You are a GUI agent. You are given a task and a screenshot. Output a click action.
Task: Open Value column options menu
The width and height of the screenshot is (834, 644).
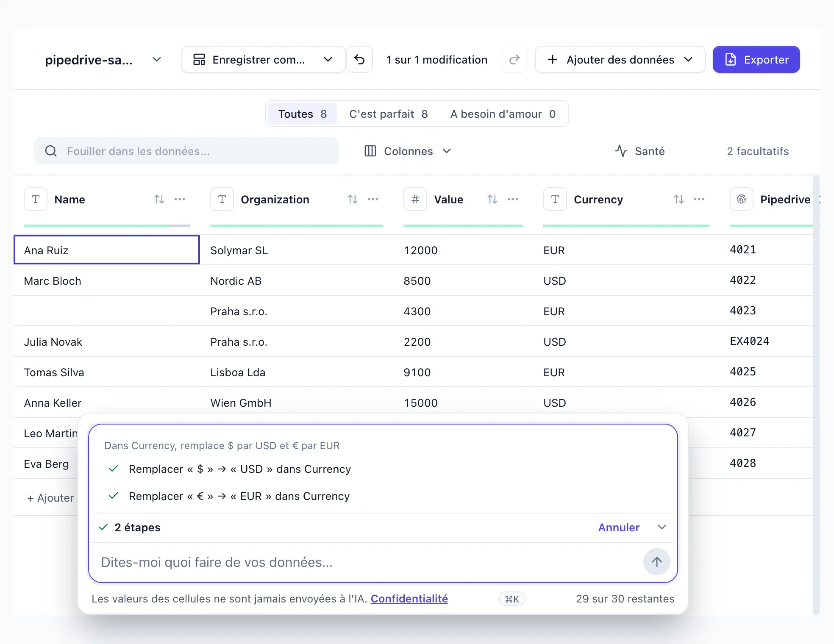(x=513, y=199)
